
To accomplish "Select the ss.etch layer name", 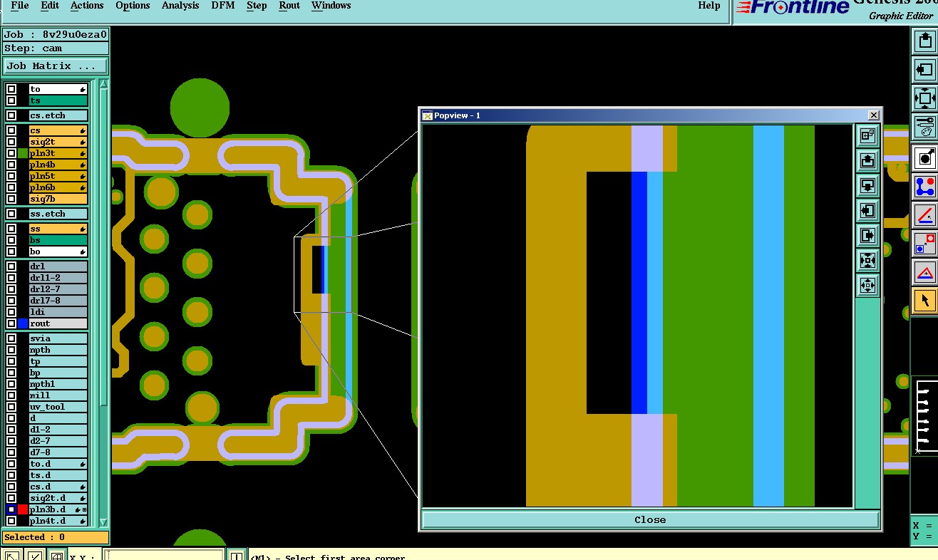I will [58, 214].
